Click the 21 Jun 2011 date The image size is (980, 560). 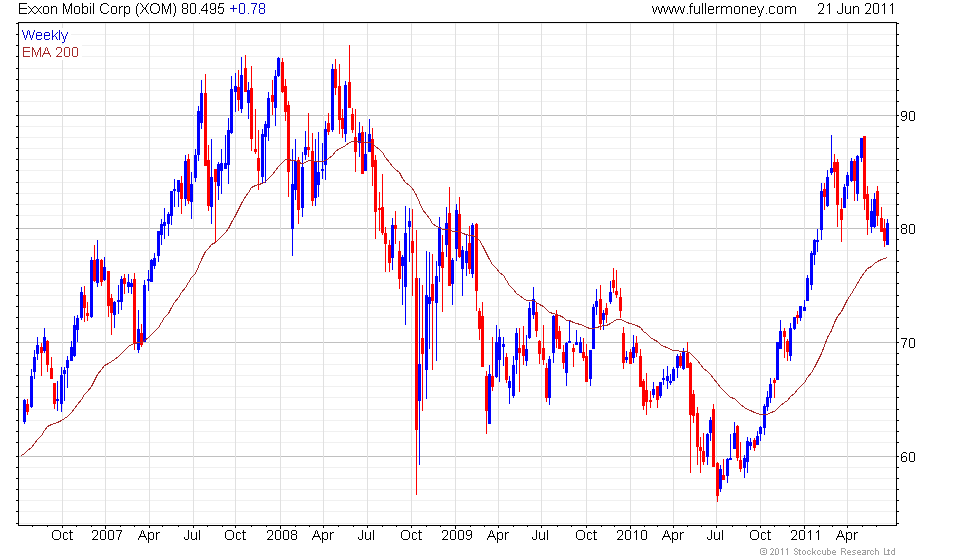tap(856, 9)
